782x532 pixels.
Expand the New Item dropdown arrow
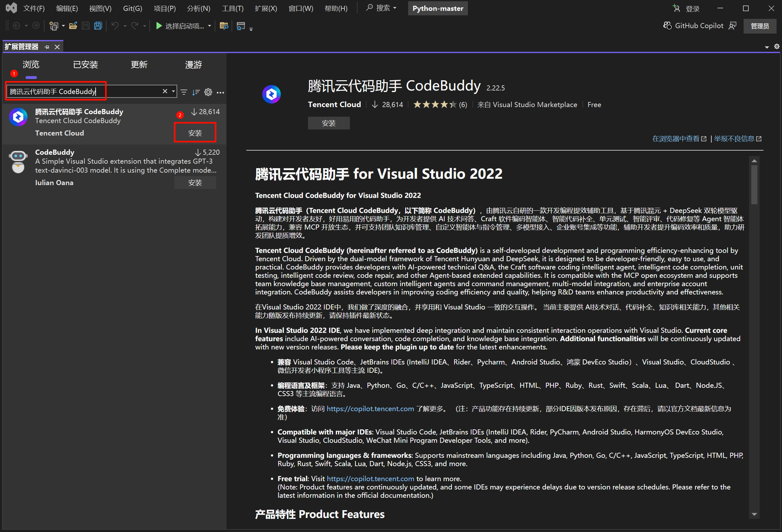point(63,26)
